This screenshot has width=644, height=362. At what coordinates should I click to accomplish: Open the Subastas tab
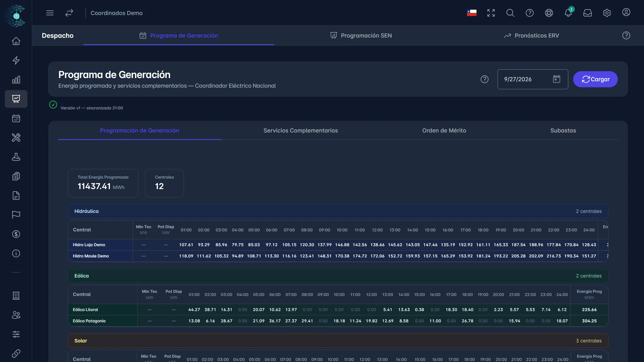563,131
